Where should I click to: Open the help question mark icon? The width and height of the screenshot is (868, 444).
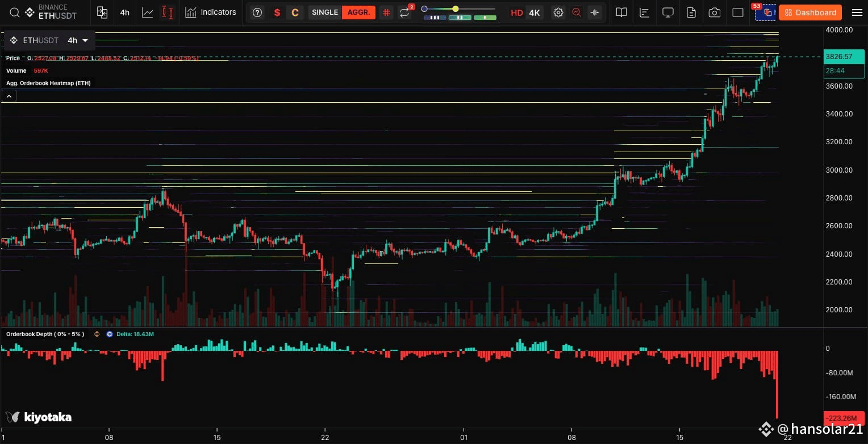tap(257, 12)
